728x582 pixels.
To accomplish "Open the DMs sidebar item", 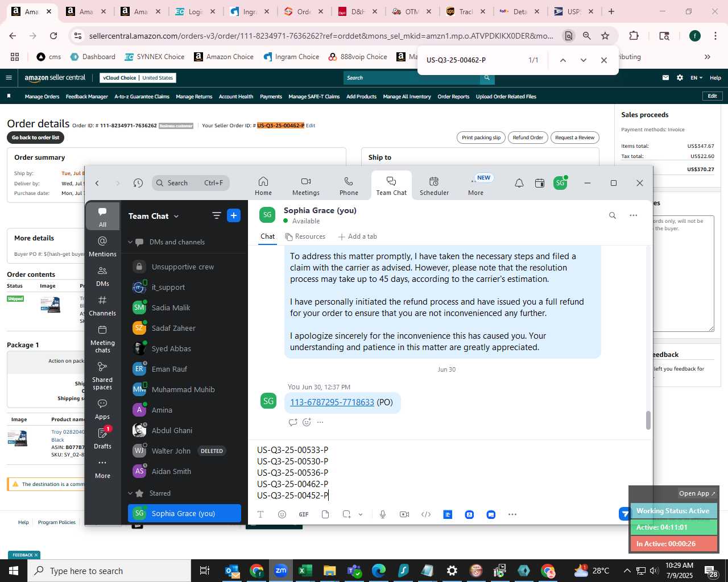I will coord(102,276).
